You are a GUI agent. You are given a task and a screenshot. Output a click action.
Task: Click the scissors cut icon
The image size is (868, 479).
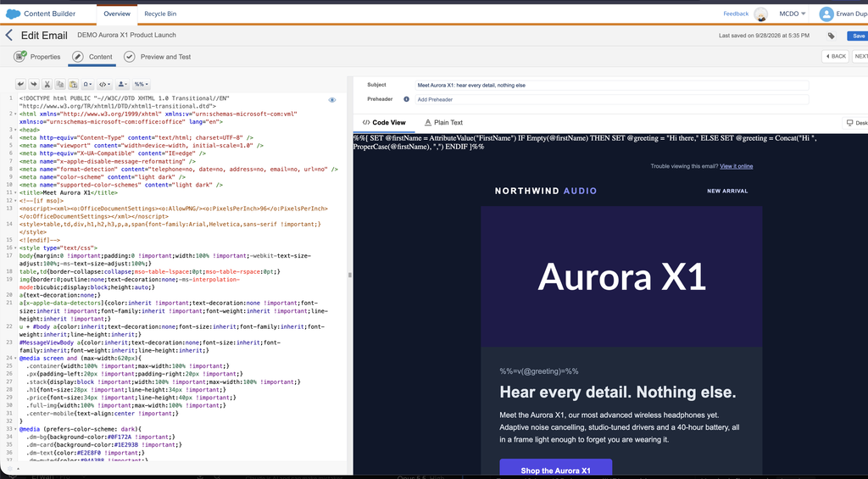tap(47, 84)
